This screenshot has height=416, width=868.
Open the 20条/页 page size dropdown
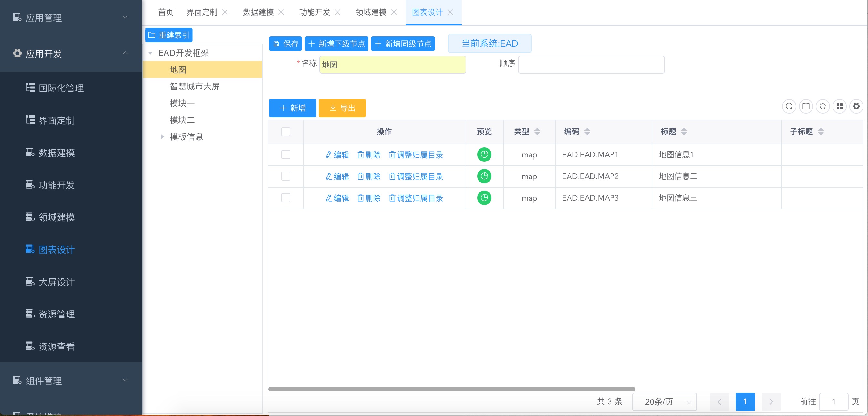pos(664,401)
